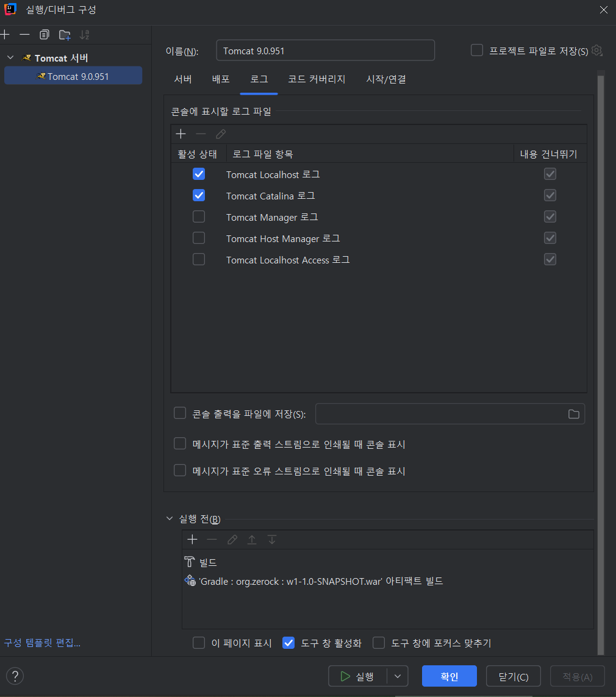
Task: Enable the Tomcat Localhost Access 로그 checkbox
Action: coord(199,259)
